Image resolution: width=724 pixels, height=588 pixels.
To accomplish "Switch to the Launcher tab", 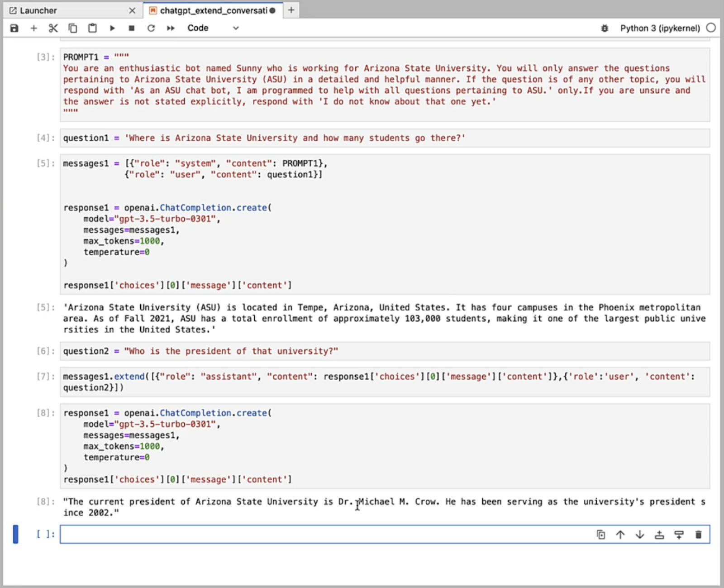I will tap(38, 10).
